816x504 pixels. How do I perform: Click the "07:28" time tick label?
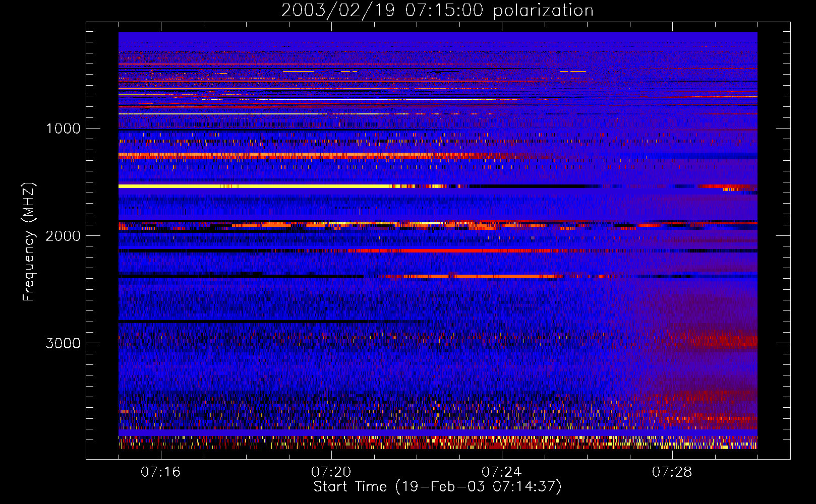click(x=672, y=472)
